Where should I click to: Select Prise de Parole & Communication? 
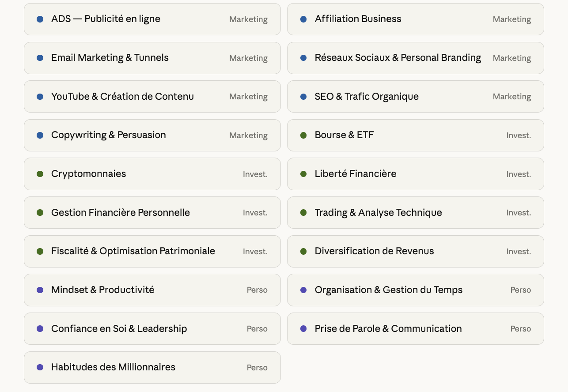click(x=388, y=329)
